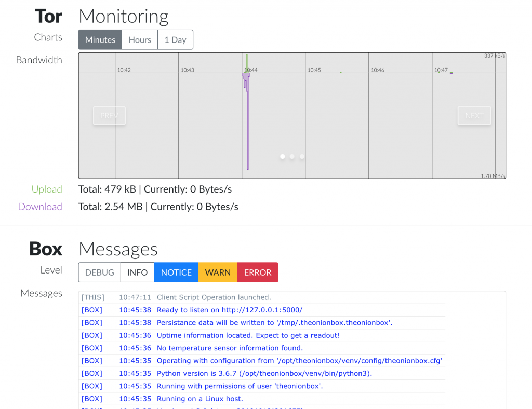Open the Charts sidebar link

point(48,37)
